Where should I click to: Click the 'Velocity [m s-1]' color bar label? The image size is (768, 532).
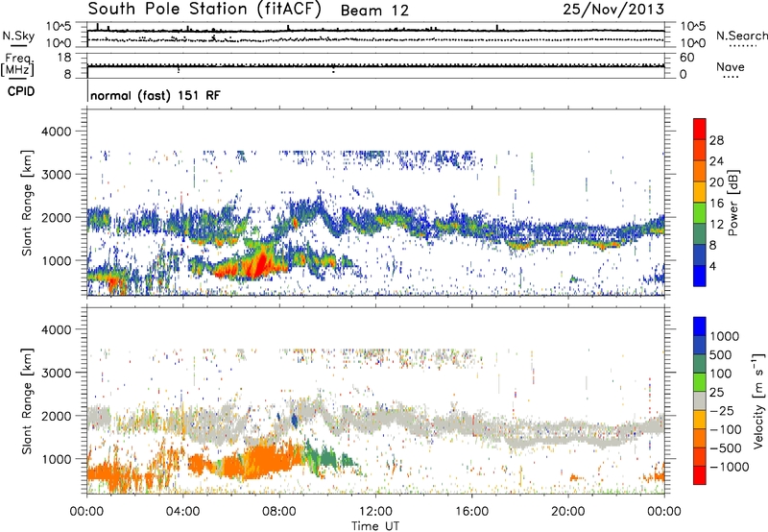tap(758, 400)
